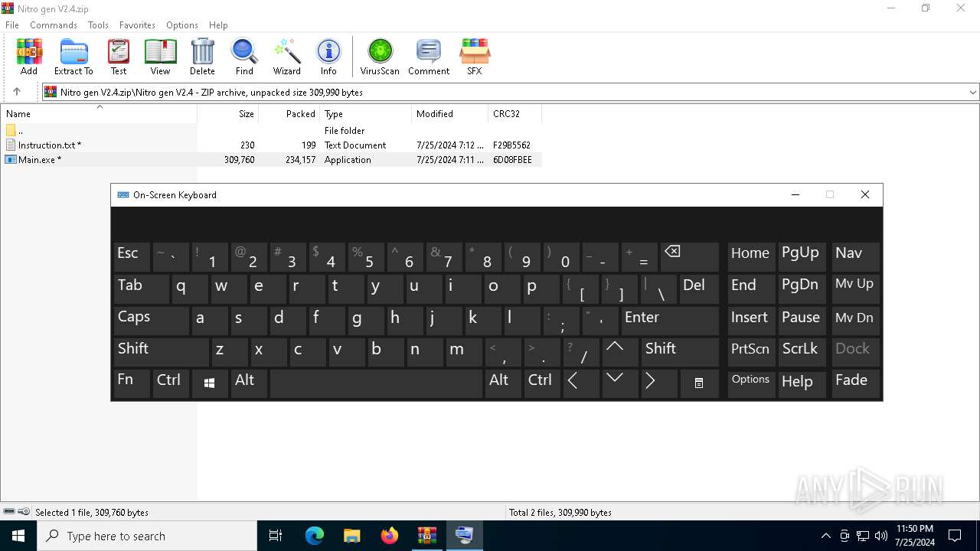980x551 pixels.
Task: Click the Nav key
Action: point(855,256)
